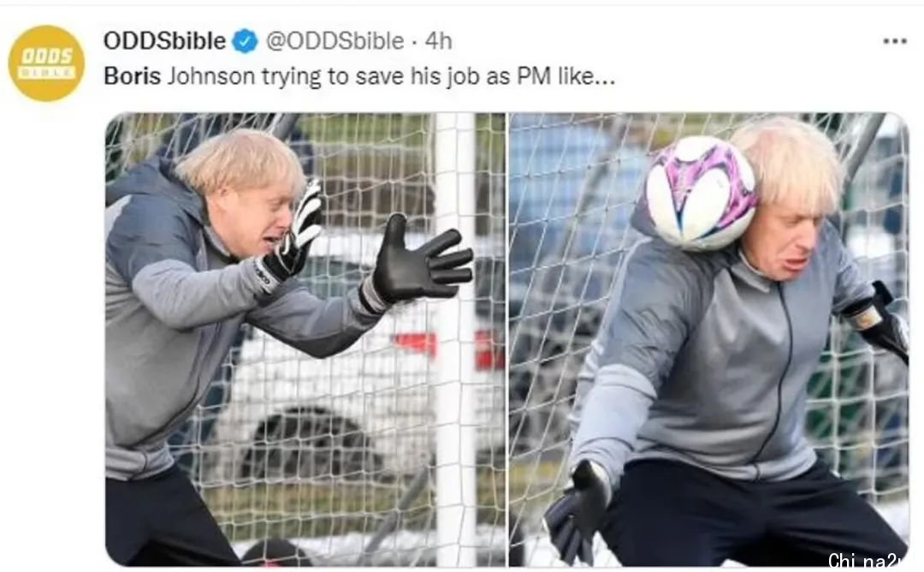Click the 4h tweet timestamp
Viewport: 924px width, 572px height.
click(438, 41)
